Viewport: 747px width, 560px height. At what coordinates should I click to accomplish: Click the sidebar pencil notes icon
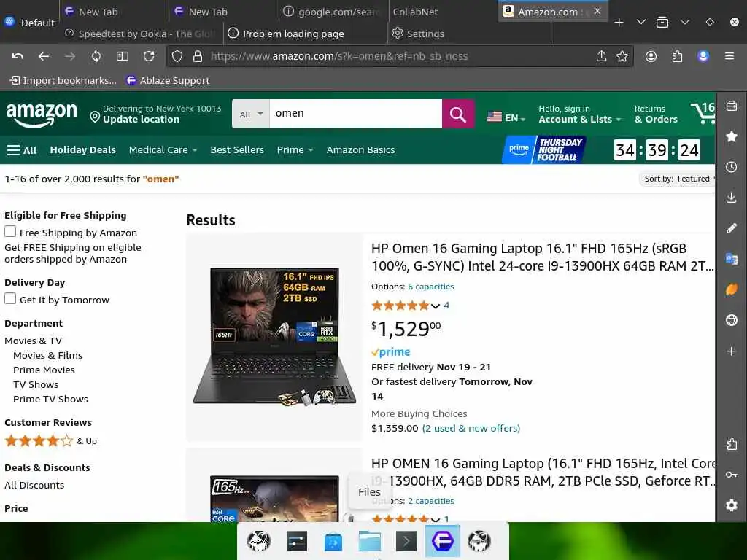731,228
